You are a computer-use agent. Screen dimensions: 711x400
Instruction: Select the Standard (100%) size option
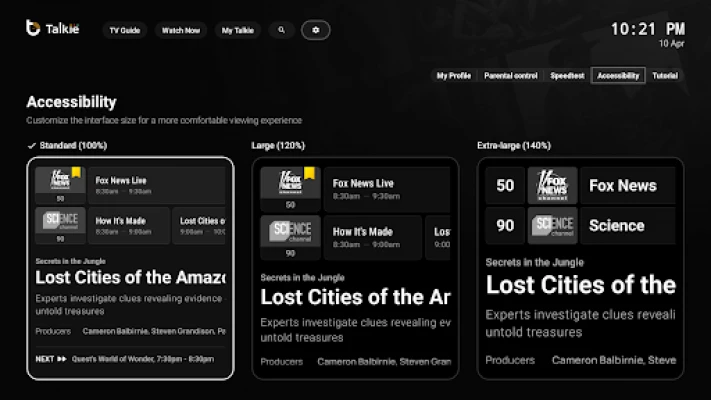pos(130,268)
